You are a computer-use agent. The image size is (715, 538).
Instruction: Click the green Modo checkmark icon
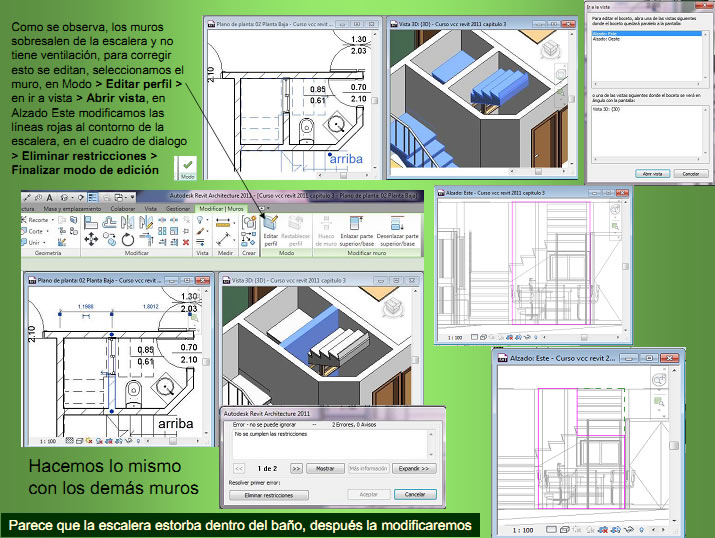click(186, 164)
